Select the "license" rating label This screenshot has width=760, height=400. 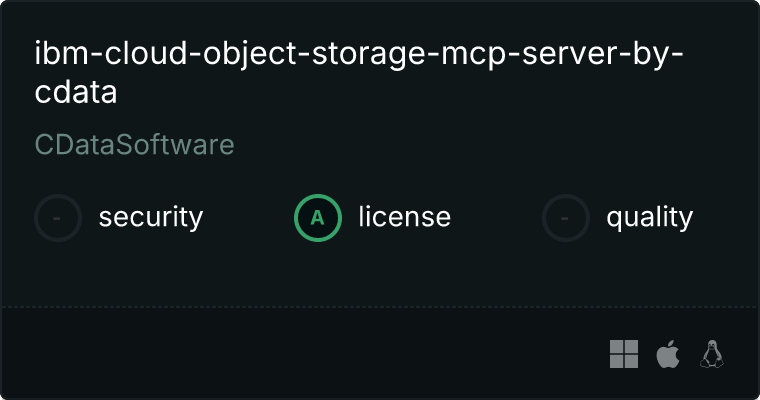coord(404,217)
